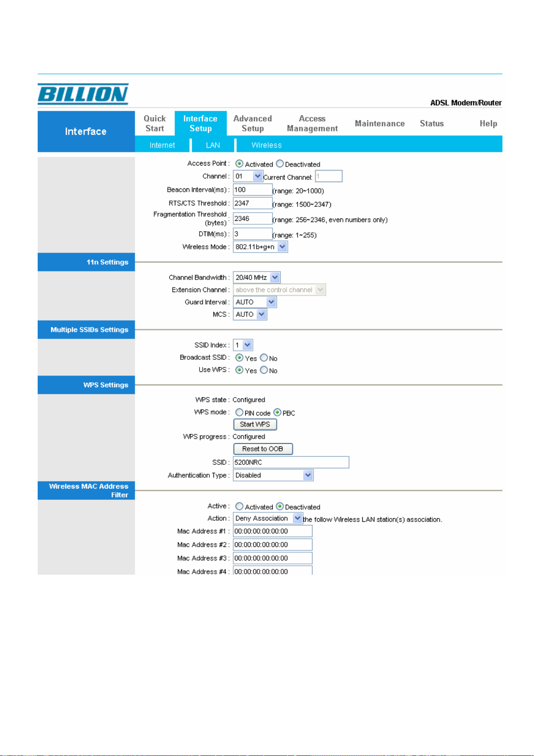Viewport: 534px width, 756px height.
Task: Open the Wireless Mode dropdown
Action: coord(260,247)
